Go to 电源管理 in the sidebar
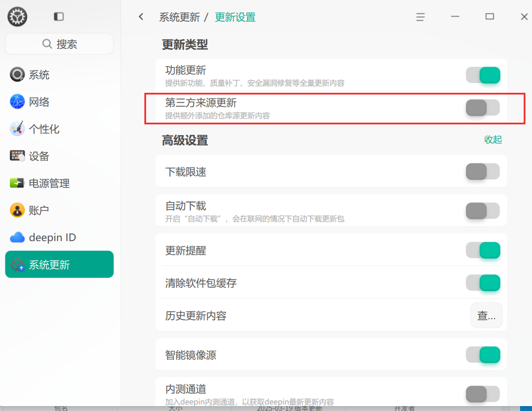Screen dimensions: 532x411 [x=59, y=184]
